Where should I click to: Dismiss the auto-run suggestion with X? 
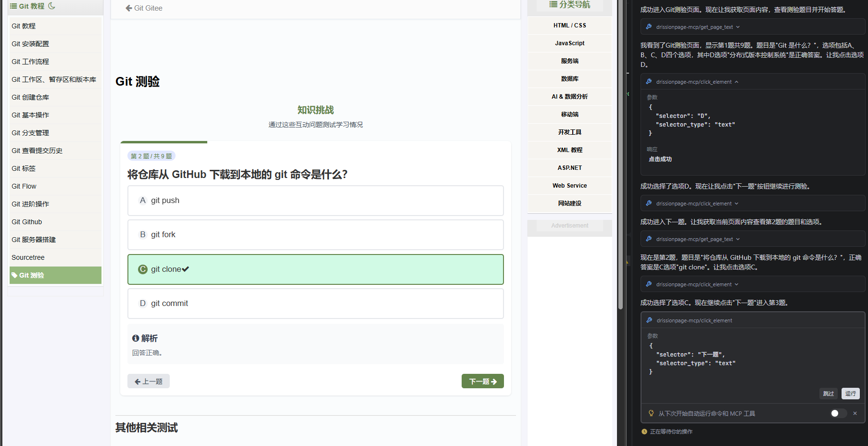(x=855, y=413)
